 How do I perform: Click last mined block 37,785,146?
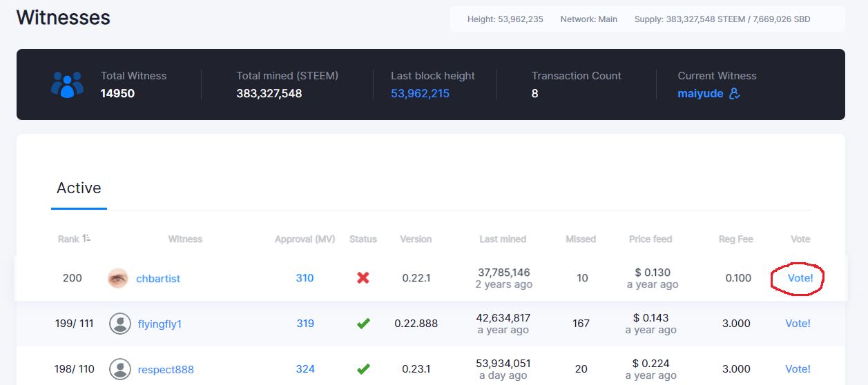503,273
